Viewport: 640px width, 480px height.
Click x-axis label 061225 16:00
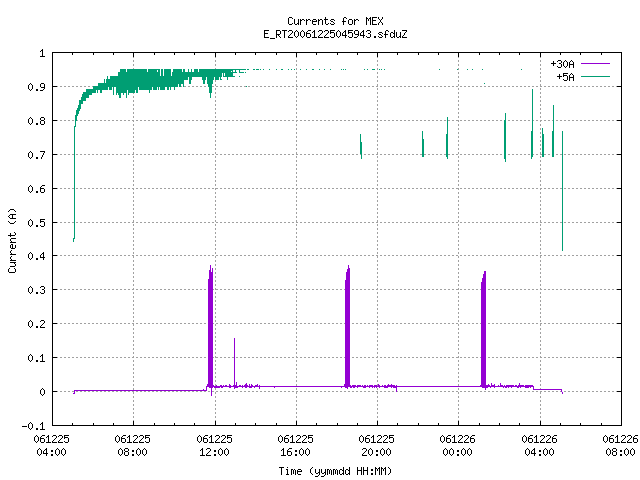[296, 445]
